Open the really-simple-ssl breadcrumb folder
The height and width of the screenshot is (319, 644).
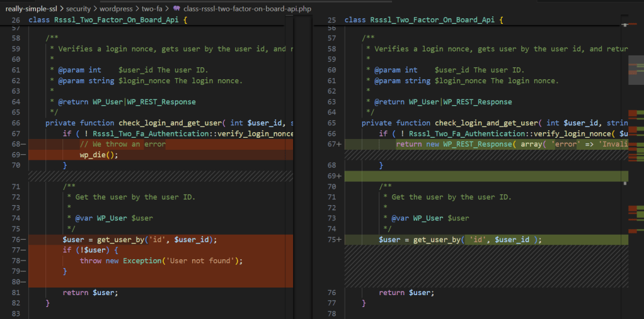(32, 9)
